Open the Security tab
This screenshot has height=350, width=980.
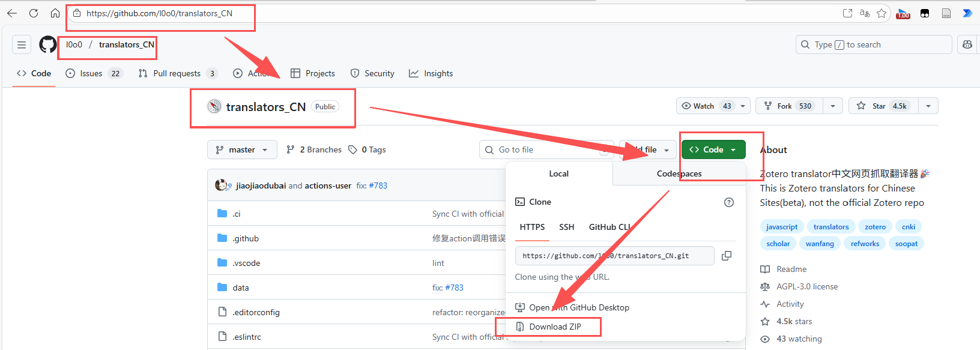point(372,73)
